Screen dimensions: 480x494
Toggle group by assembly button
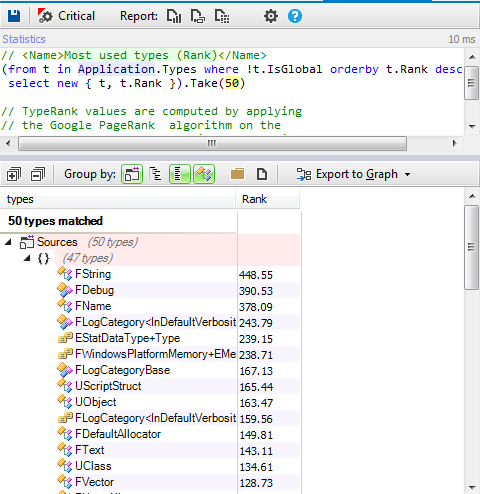(x=132, y=174)
